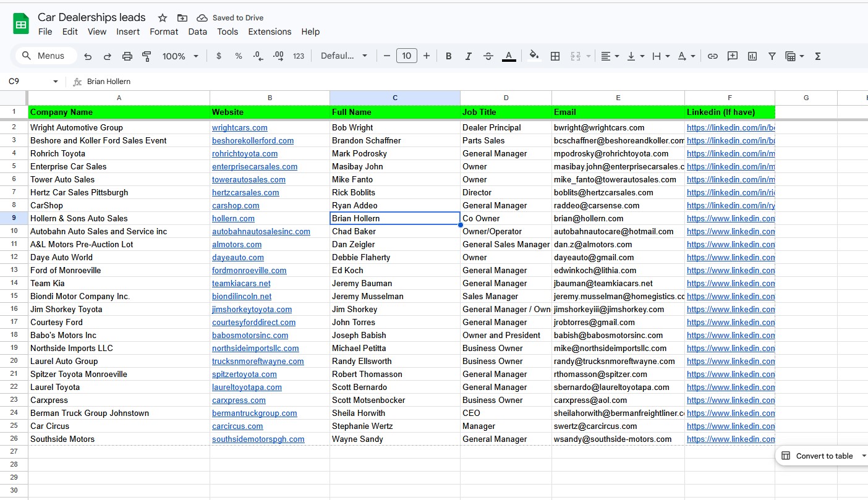Screen dimensions: 868x500
Task: Open the teamkiacars.net link
Action: 241,284
